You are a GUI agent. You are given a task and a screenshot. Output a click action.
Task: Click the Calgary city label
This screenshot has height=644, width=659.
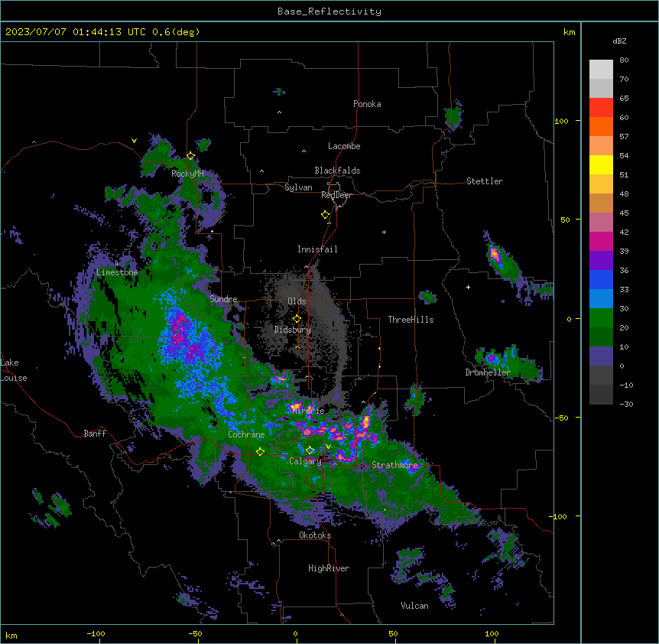click(305, 461)
